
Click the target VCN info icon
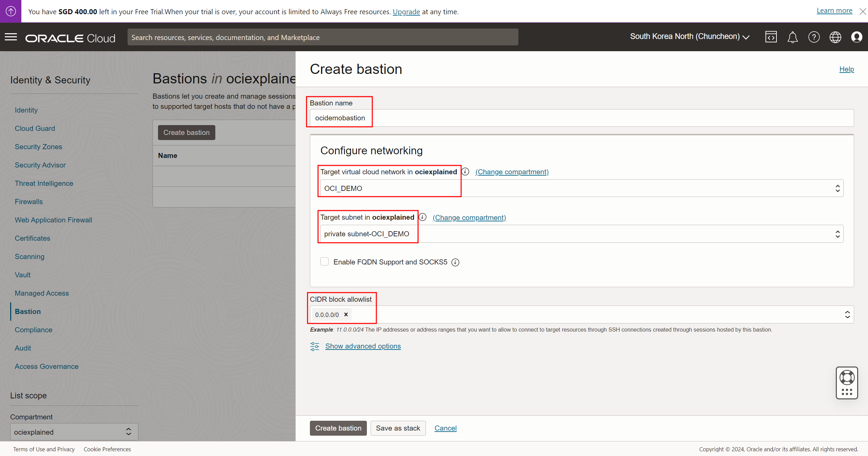466,172
